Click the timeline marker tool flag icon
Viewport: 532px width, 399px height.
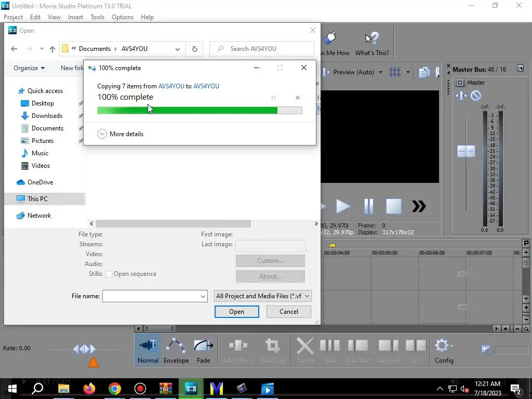526,243
